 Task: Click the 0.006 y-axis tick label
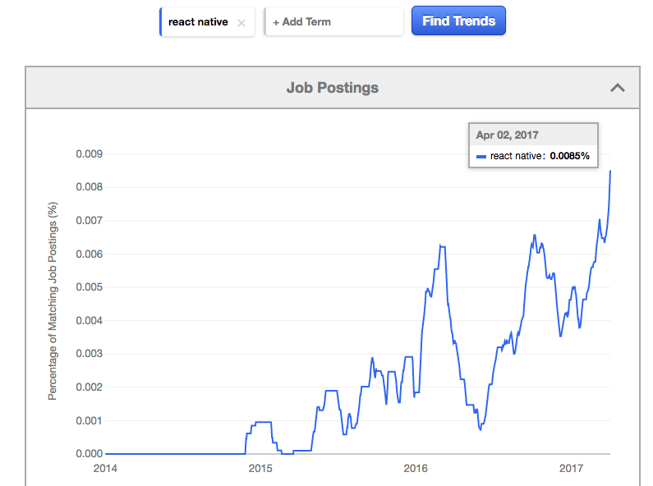90,254
